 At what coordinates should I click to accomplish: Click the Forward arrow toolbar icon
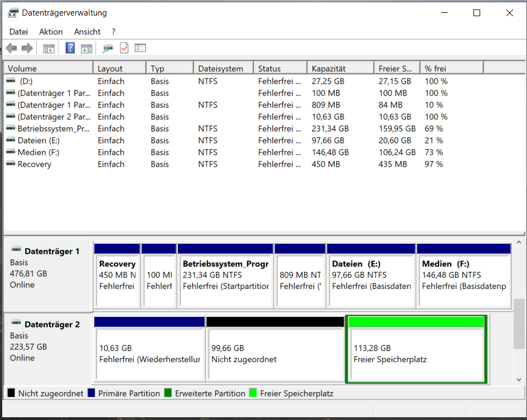pos(27,48)
